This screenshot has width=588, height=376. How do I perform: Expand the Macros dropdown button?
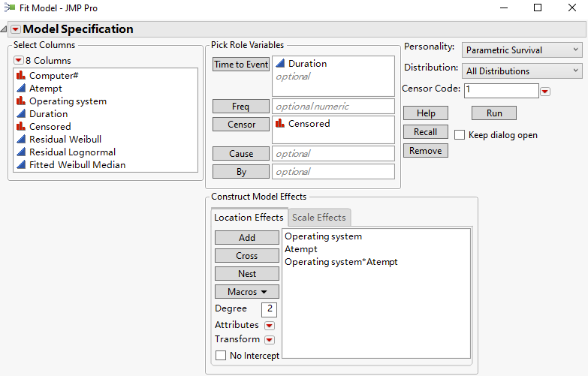click(247, 292)
